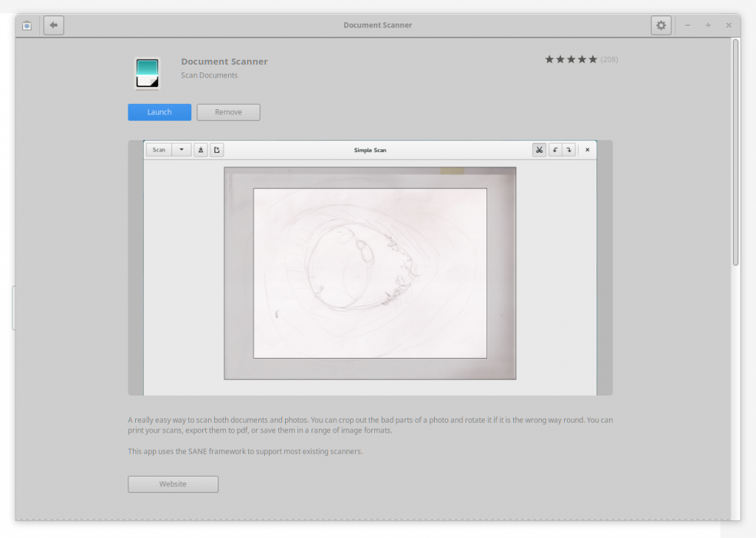The image size is (756, 538).
Task: Click the 'Document Scanner' app name heading
Action: [224, 61]
